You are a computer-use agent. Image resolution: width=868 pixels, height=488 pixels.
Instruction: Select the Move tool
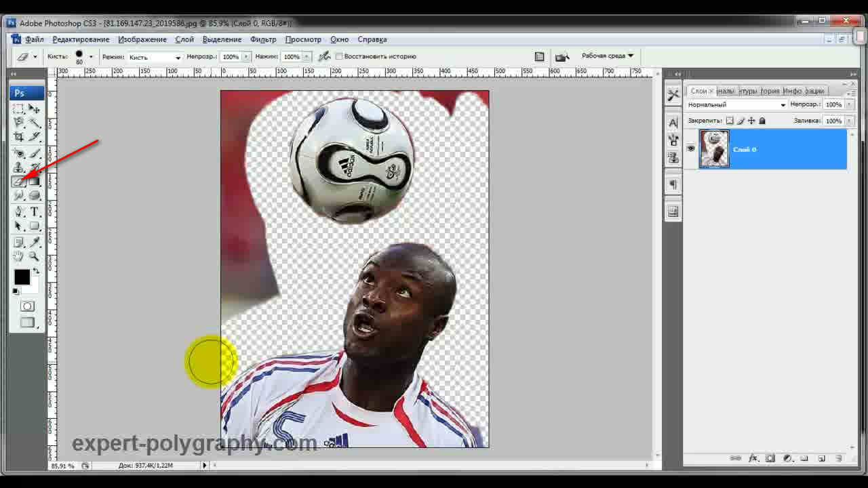35,108
